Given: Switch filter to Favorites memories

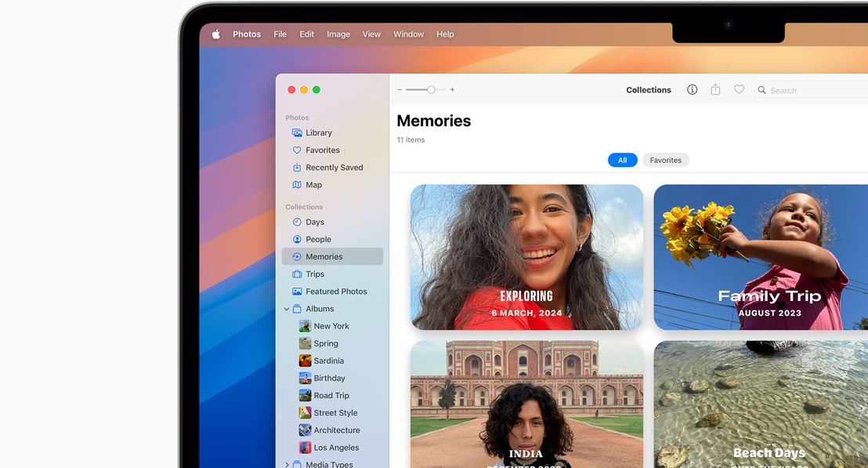Looking at the screenshot, I should [x=665, y=160].
